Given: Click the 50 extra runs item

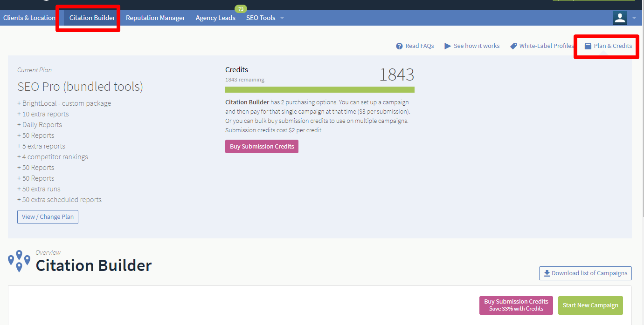Looking at the screenshot, I should (39, 189).
